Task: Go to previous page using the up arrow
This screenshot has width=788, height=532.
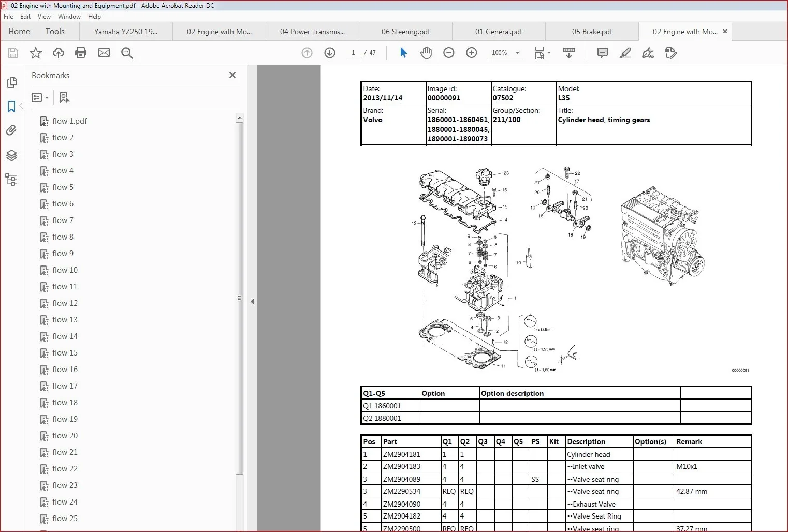Action: 307,53
